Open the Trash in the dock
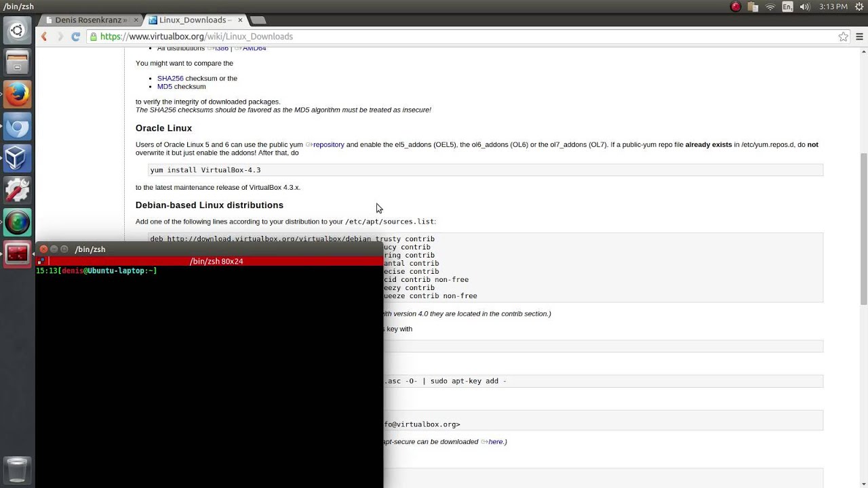The height and width of the screenshot is (488, 868). point(17,470)
